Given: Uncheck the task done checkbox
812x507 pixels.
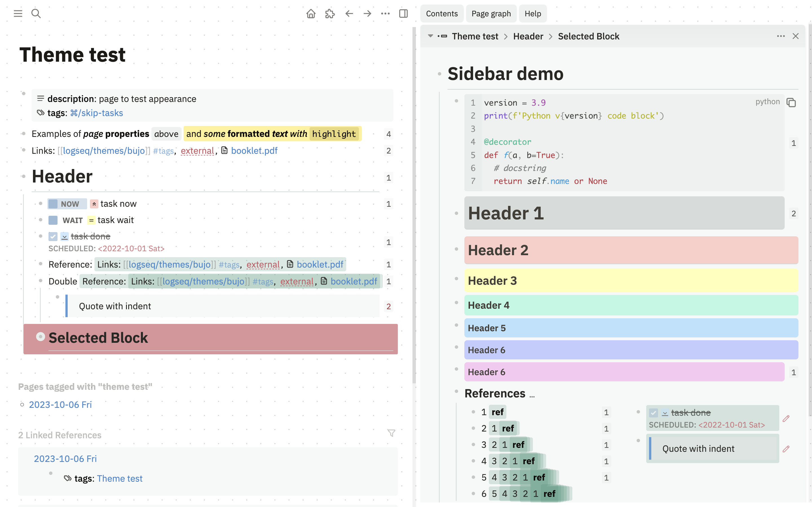Looking at the screenshot, I should pyautogui.click(x=53, y=236).
